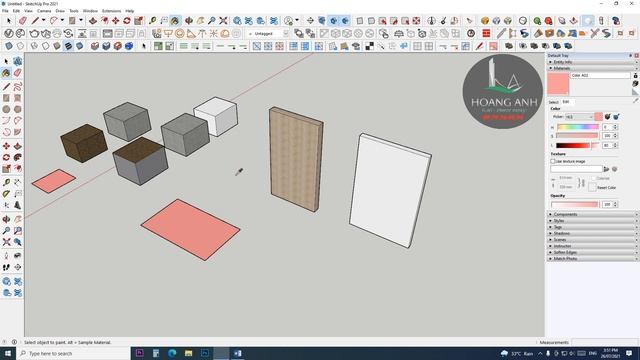
Task: Click the Paint Bucket tool in top toolbar
Action: point(175,20)
